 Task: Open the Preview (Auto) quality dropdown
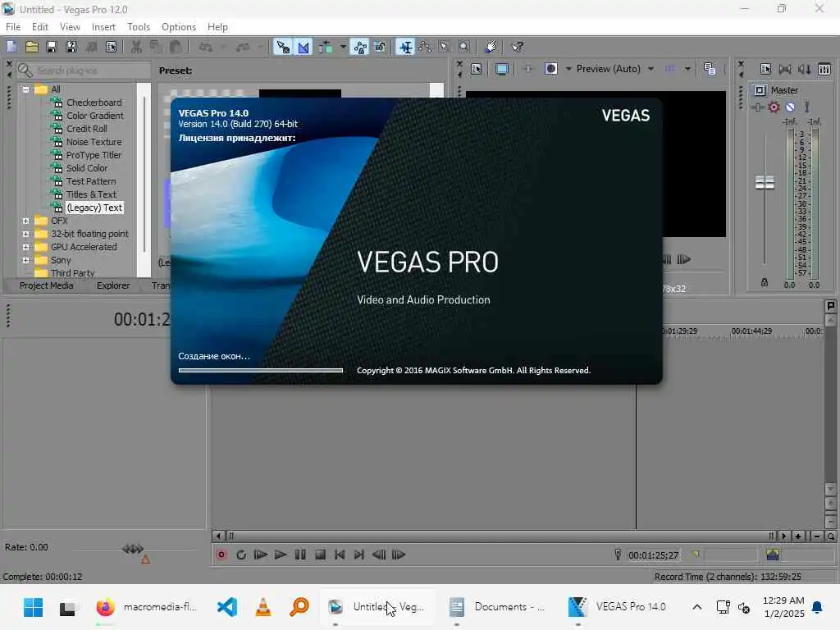click(651, 69)
